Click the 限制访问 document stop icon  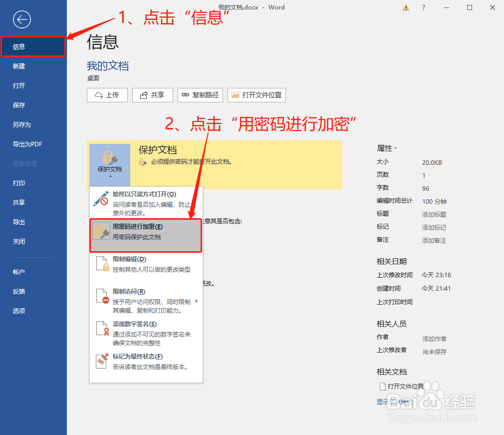tap(102, 296)
